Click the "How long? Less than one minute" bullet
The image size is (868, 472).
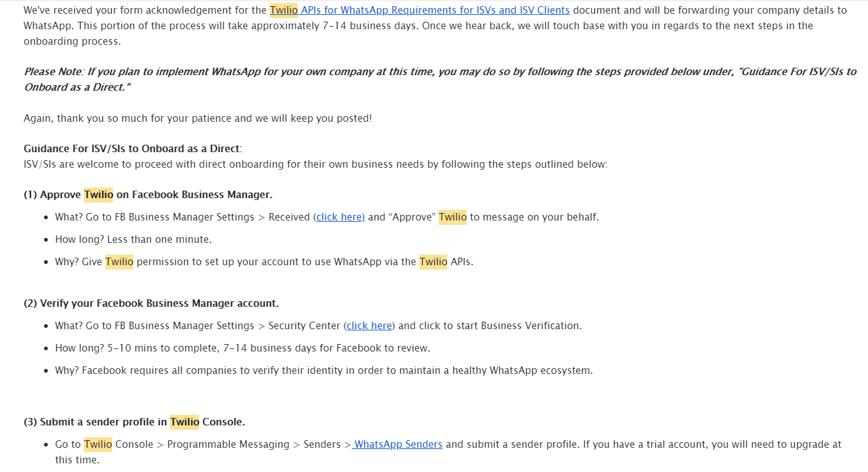(133, 239)
